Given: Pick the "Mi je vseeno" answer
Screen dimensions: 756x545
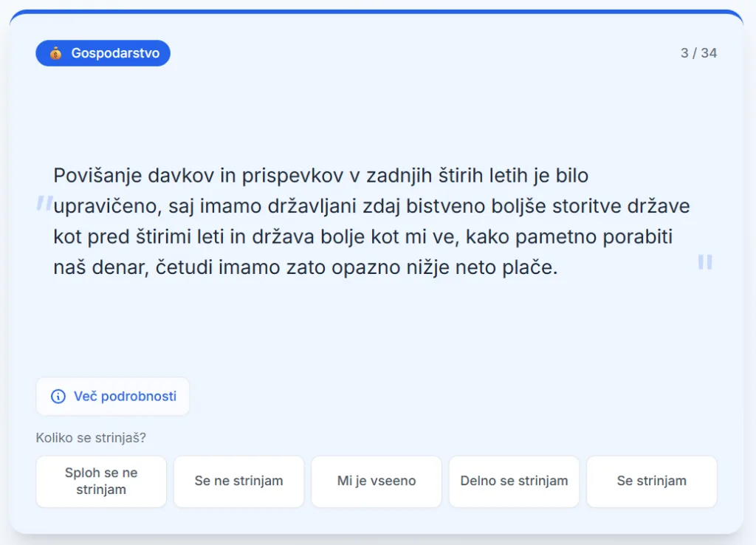Looking at the screenshot, I should click(377, 481).
